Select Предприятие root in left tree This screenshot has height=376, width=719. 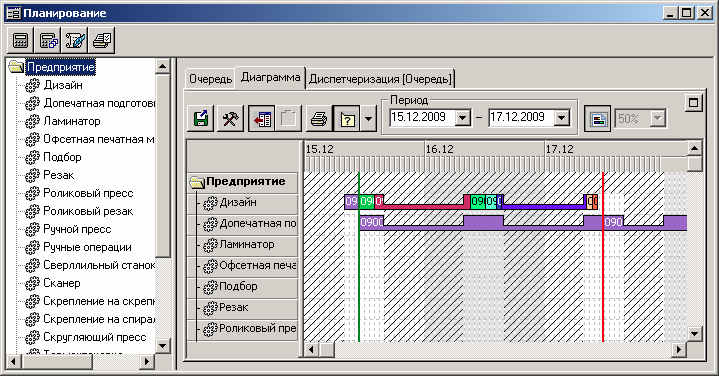pyautogui.click(x=61, y=67)
